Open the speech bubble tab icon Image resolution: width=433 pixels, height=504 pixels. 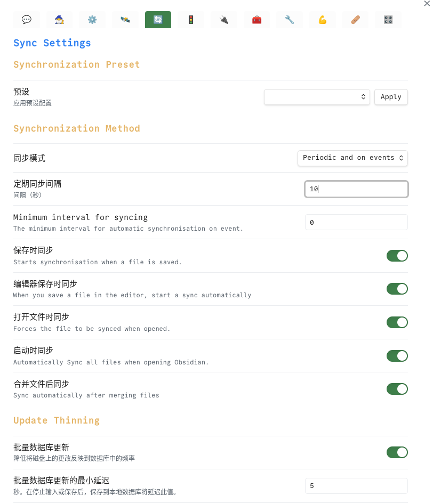(27, 20)
